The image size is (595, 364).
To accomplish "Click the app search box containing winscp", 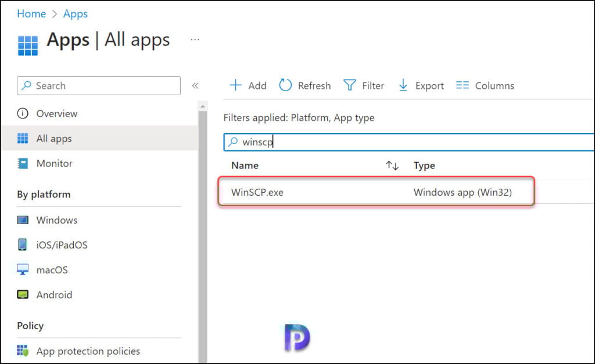I will tap(408, 142).
